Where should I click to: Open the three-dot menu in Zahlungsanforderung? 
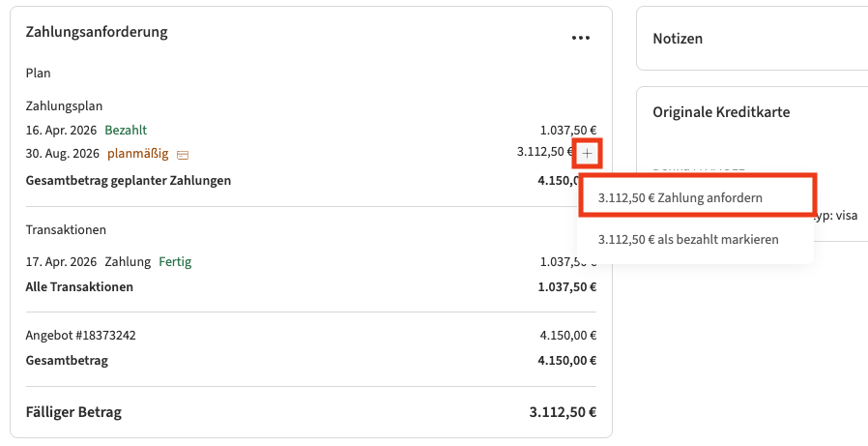point(580,38)
